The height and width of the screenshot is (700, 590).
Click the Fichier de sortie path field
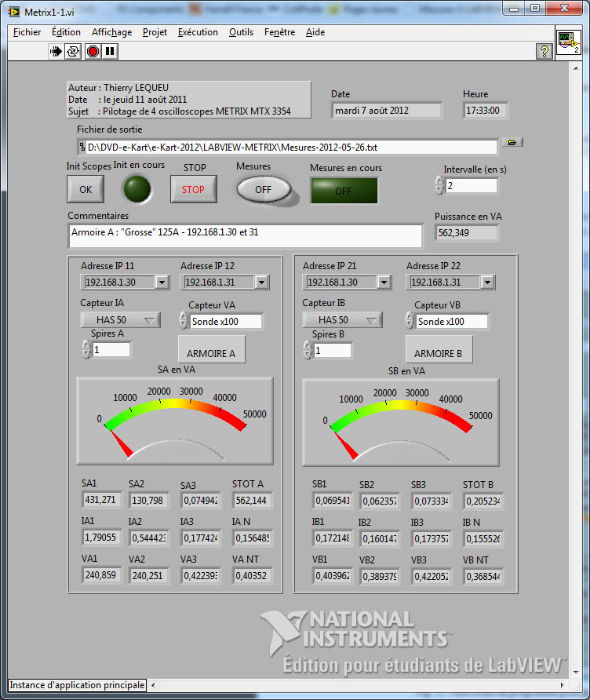pyautogui.click(x=287, y=147)
